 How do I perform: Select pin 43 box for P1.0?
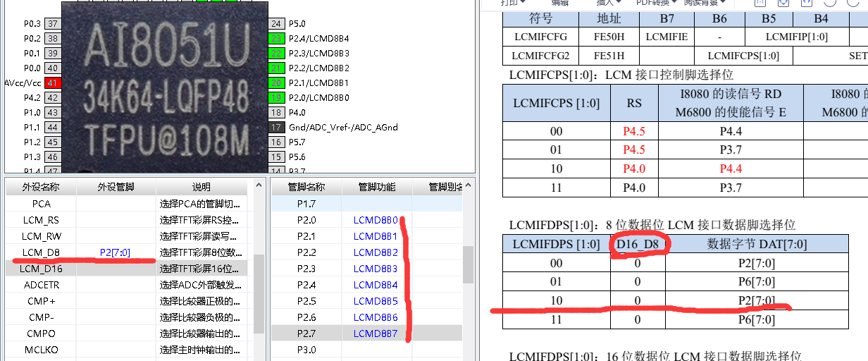click(52, 113)
